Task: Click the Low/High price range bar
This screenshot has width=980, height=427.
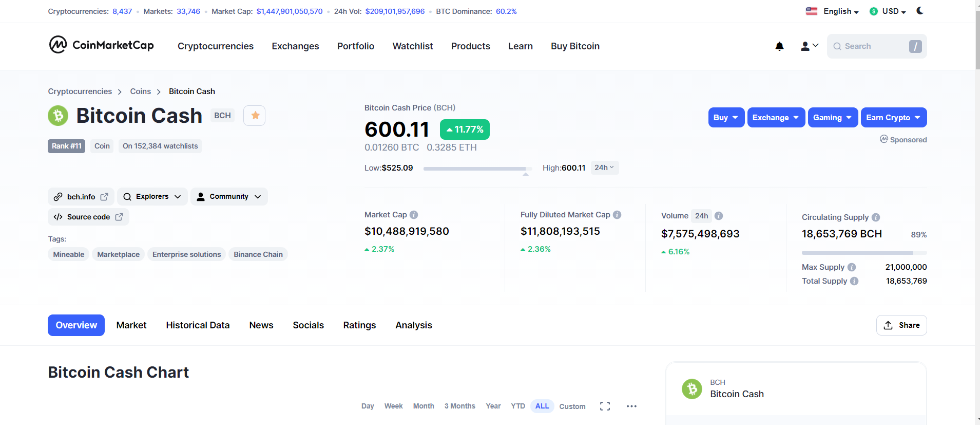Action: click(477, 169)
